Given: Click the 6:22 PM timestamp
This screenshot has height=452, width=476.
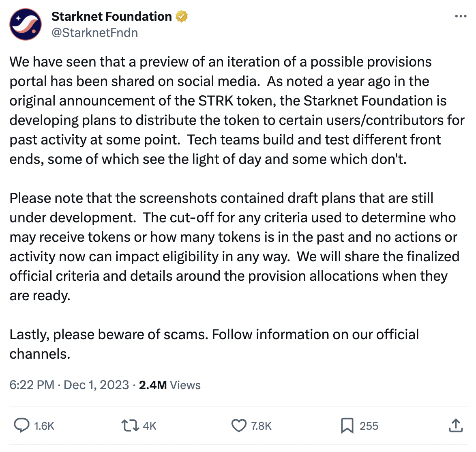Looking at the screenshot, I should [32, 385].
